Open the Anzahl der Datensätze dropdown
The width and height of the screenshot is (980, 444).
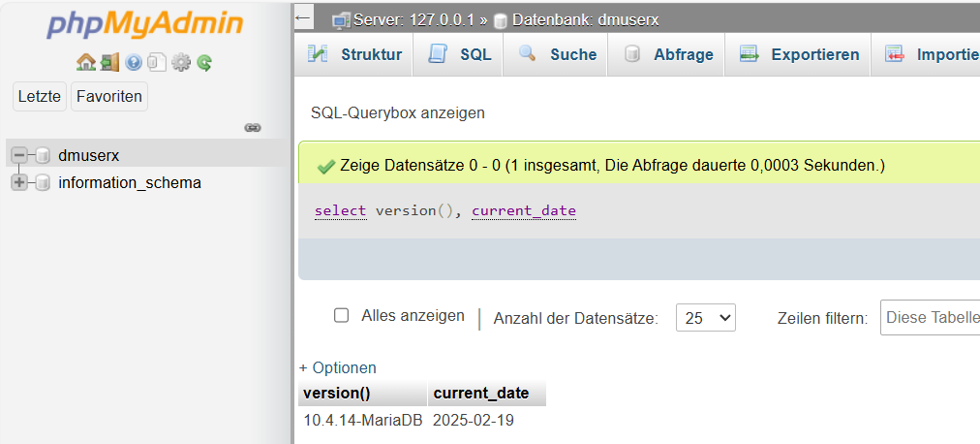[706, 318]
